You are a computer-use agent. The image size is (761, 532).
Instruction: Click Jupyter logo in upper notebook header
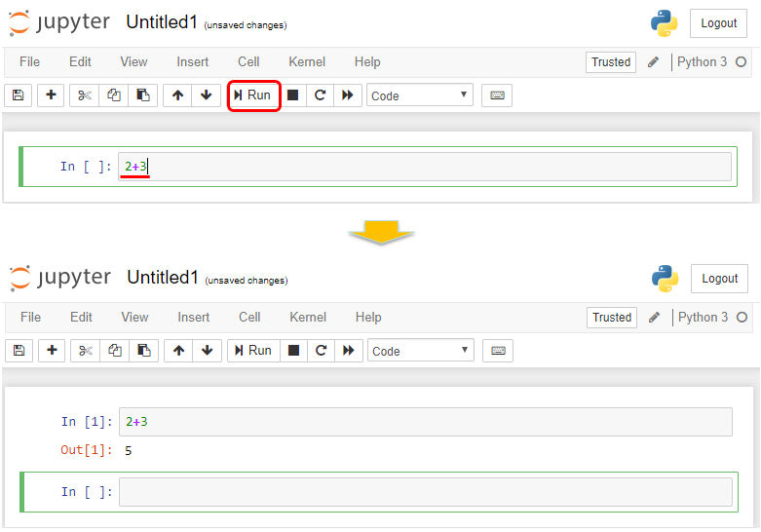click(x=59, y=22)
